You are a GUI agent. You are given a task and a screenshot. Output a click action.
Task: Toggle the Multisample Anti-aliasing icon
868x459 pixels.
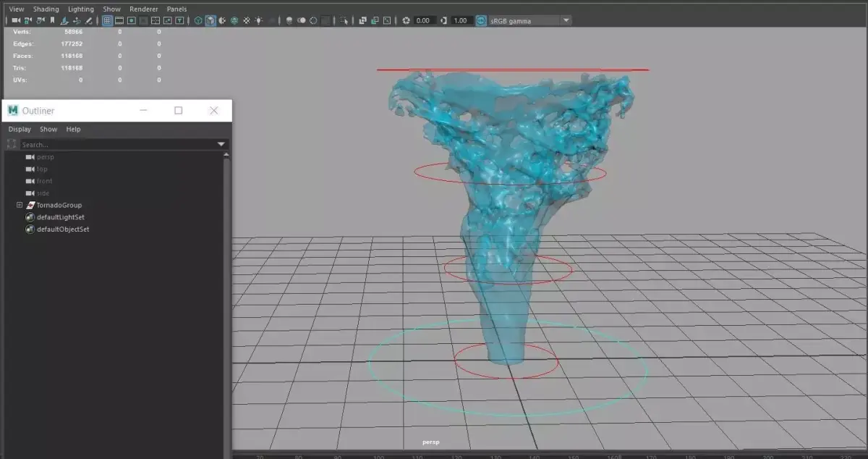click(x=312, y=20)
